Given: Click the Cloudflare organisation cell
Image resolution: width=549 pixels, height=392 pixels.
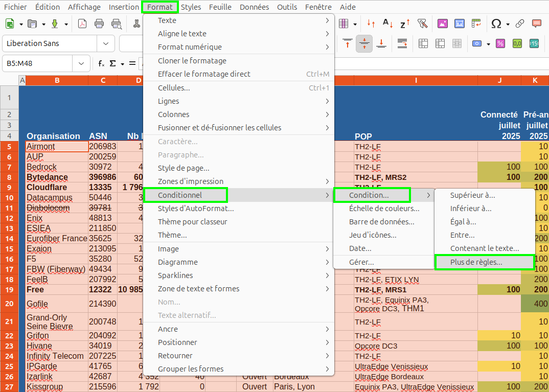Looking at the screenshot, I should pos(57,187).
